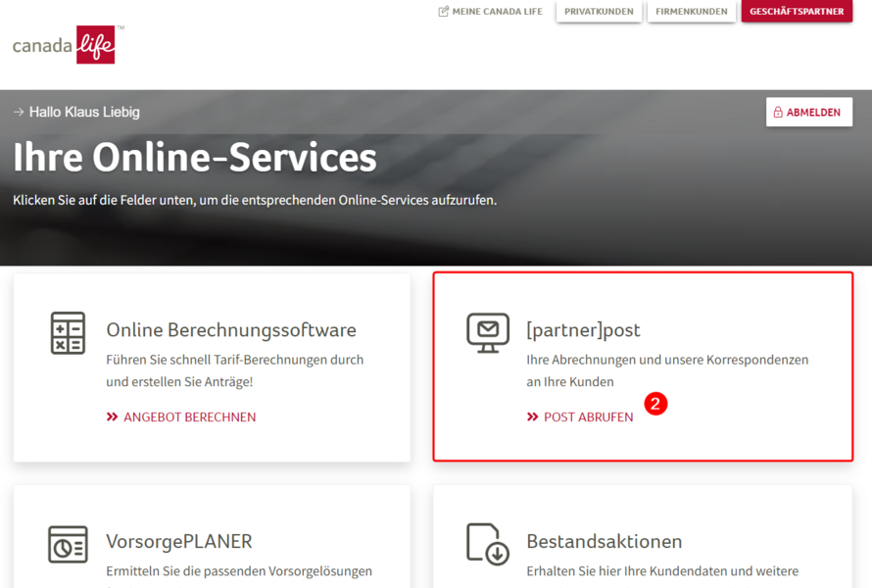Click the monitor mail icon for [partner]post
Image resolution: width=872 pixels, height=588 pixels.
point(488,332)
